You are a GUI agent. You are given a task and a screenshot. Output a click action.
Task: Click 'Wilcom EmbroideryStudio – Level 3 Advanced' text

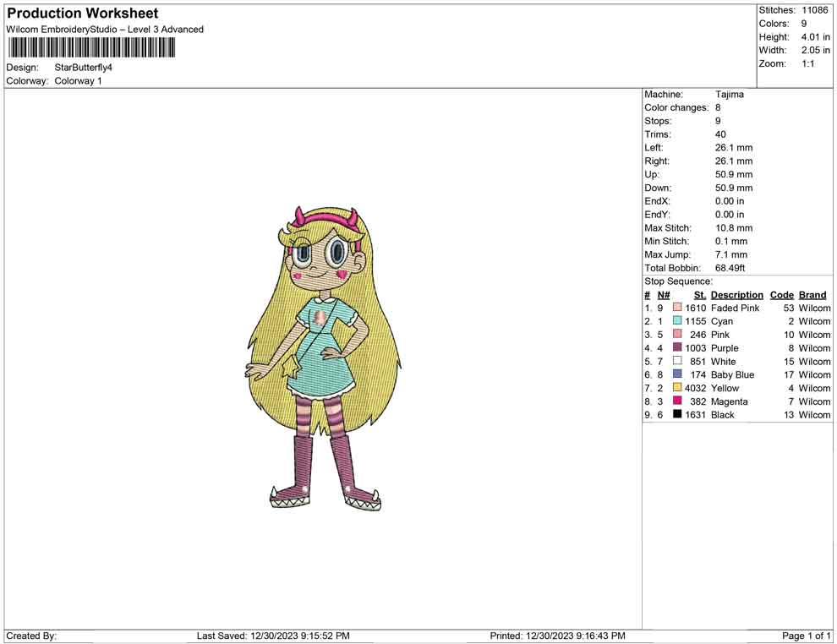coord(105,30)
